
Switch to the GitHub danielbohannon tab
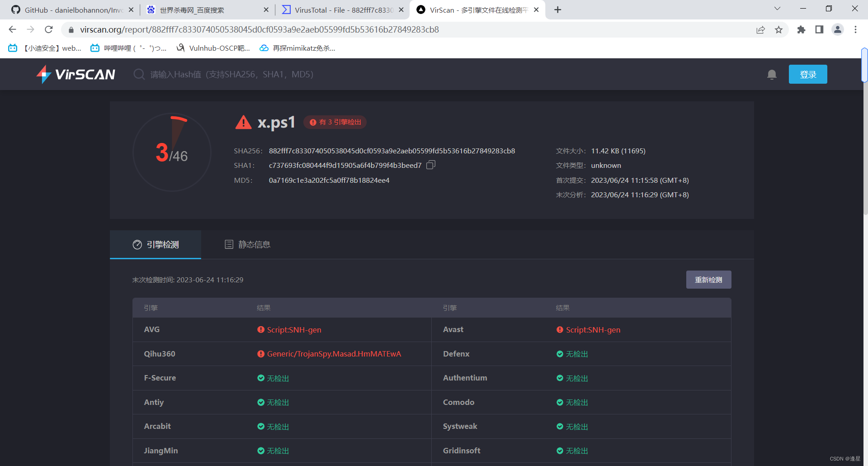tap(72, 10)
